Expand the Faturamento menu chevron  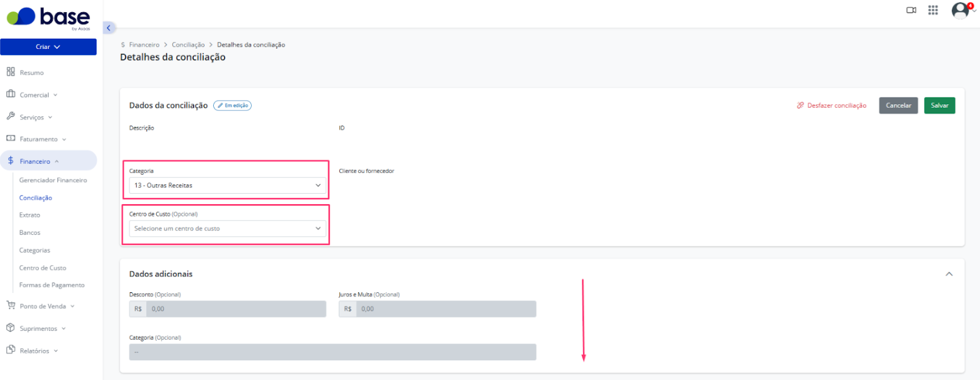click(x=64, y=139)
